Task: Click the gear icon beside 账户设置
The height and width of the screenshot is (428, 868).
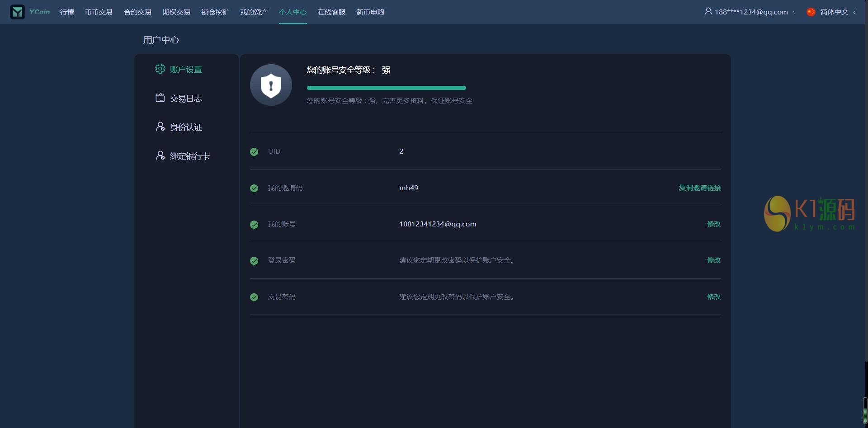Action: 160,69
